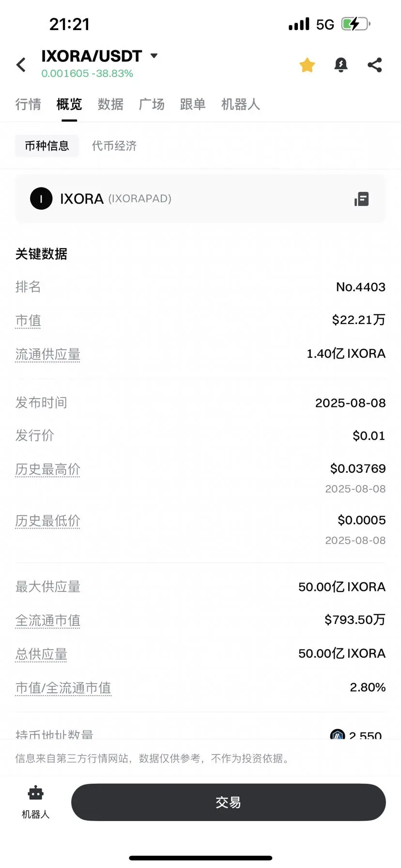This screenshot has width=401, height=868.
Task: Tap the 历史最高价 underlined label
Action: [47, 469]
